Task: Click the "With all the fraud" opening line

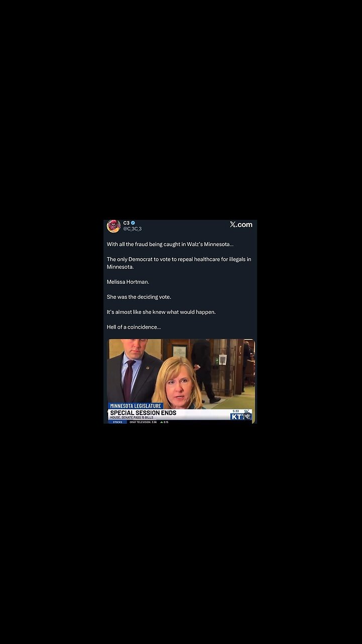Action: pyautogui.click(x=170, y=244)
